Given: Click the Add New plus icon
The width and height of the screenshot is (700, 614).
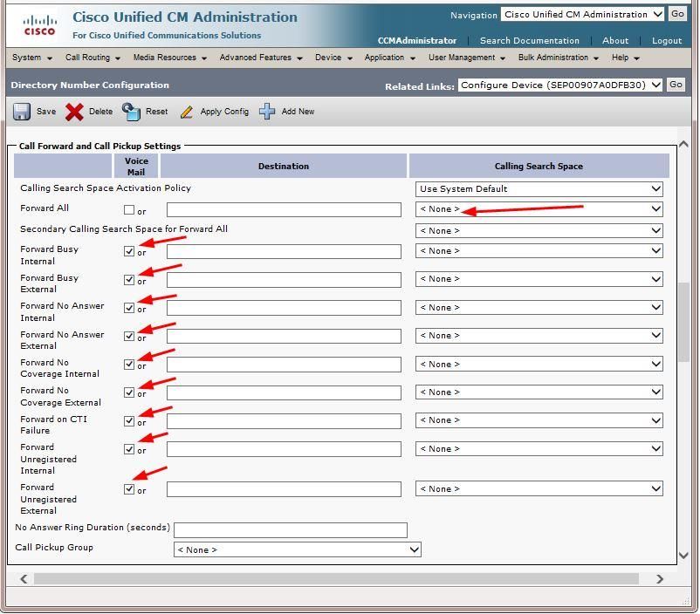Looking at the screenshot, I should click(267, 112).
